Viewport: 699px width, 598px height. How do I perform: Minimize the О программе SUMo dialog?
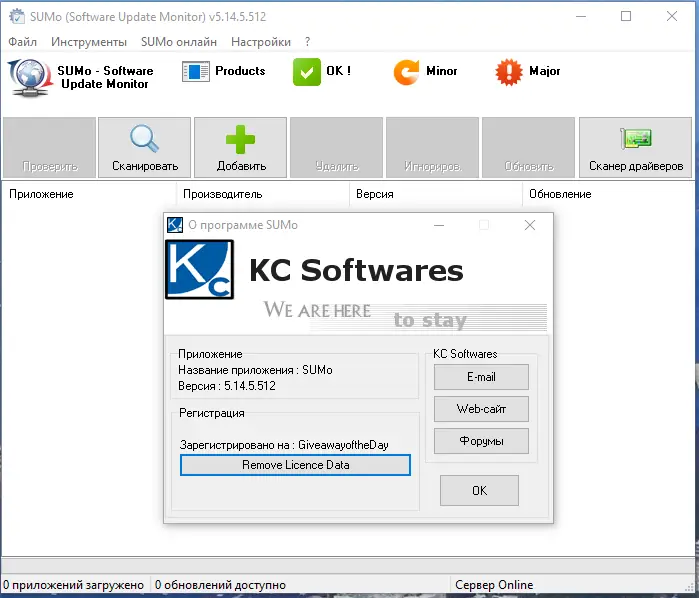(x=439, y=225)
